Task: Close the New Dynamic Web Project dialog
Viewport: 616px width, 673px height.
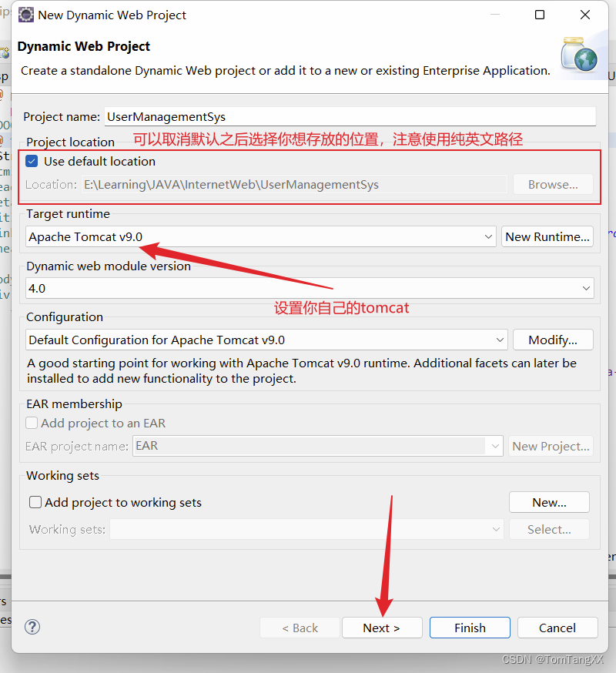Action: tap(585, 15)
